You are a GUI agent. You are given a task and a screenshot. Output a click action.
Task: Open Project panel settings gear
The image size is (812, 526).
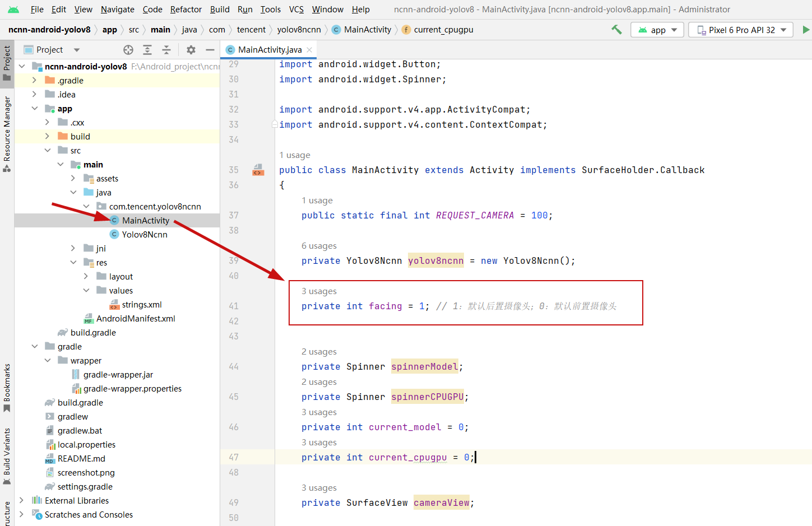pyautogui.click(x=191, y=50)
